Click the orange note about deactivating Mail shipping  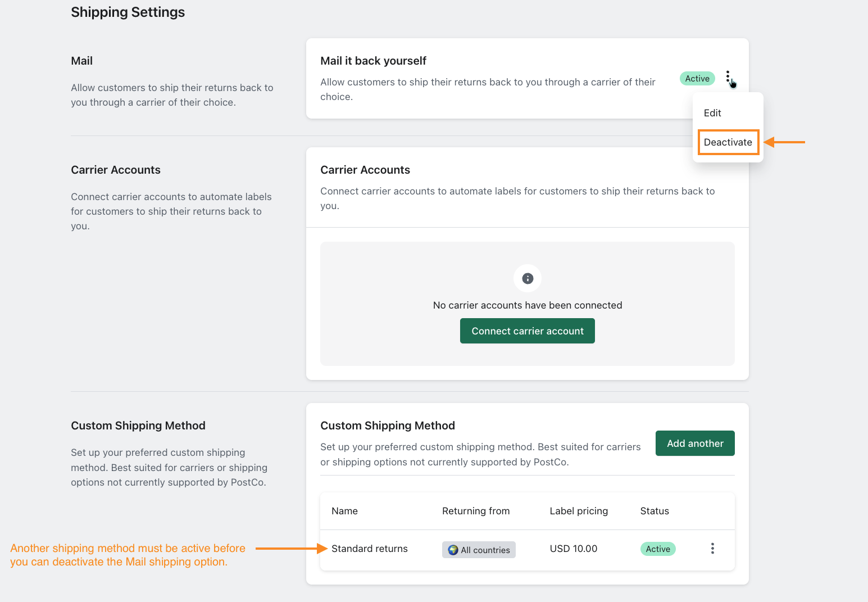128,555
